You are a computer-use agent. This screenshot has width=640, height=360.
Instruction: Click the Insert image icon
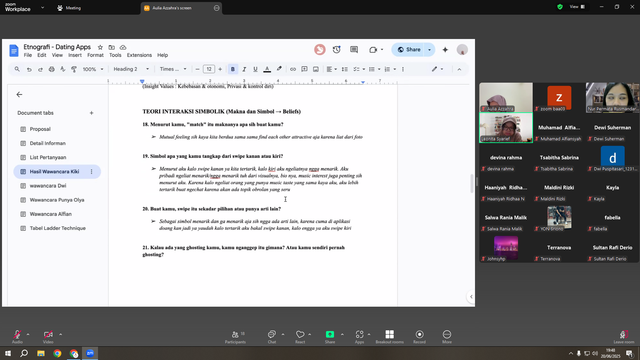click(x=316, y=69)
